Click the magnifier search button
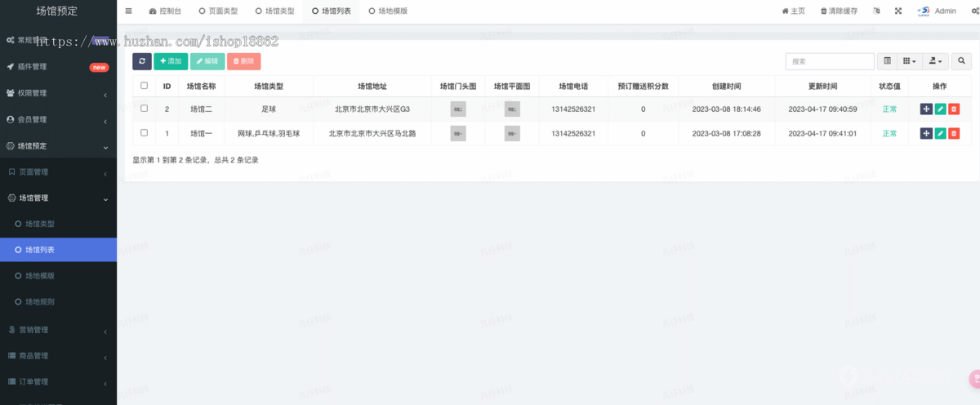The image size is (980, 405). (961, 61)
